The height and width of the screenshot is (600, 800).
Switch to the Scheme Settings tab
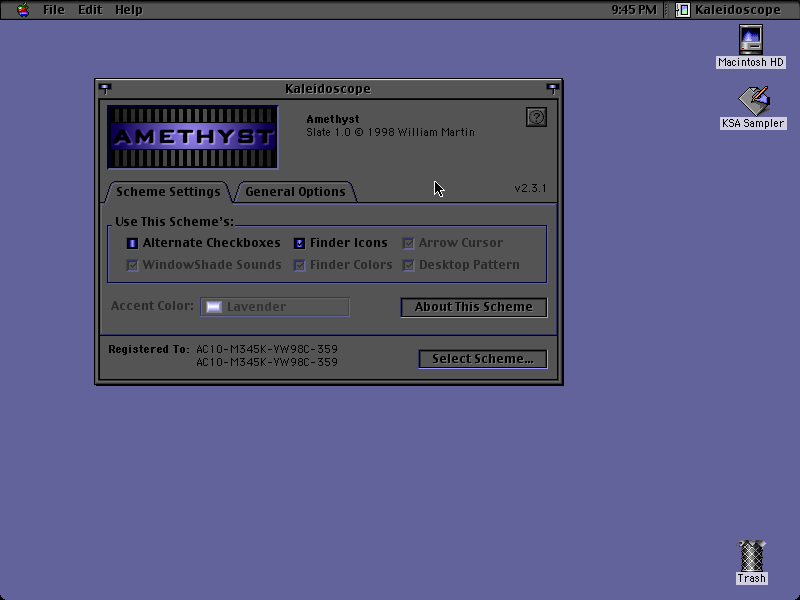pos(168,192)
